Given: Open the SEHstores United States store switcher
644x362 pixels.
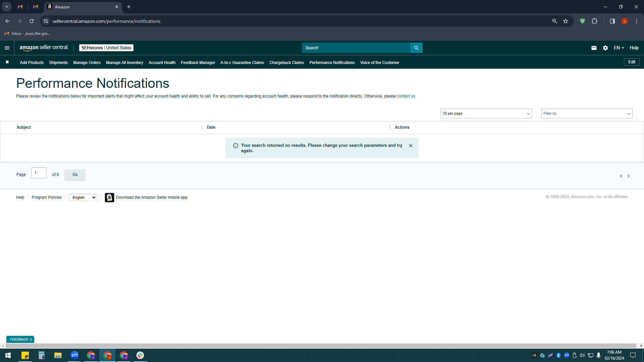Looking at the screenshot, I should coord(106,48).
